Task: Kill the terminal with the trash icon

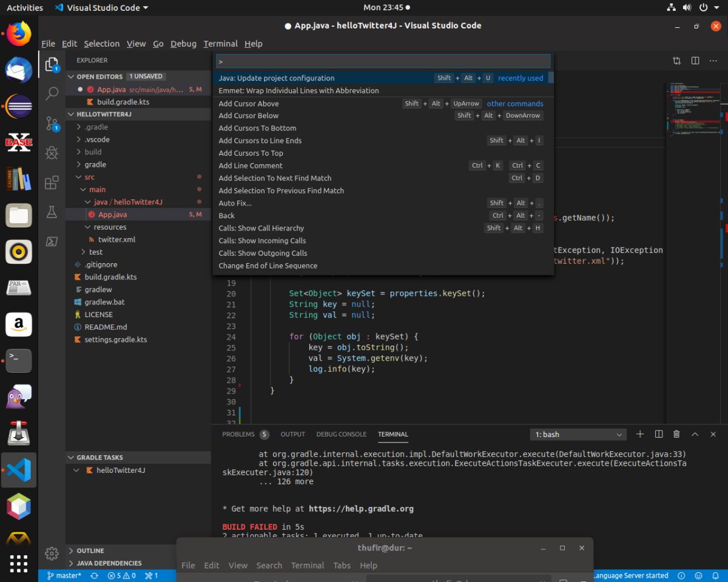Action: click(676, 434)
